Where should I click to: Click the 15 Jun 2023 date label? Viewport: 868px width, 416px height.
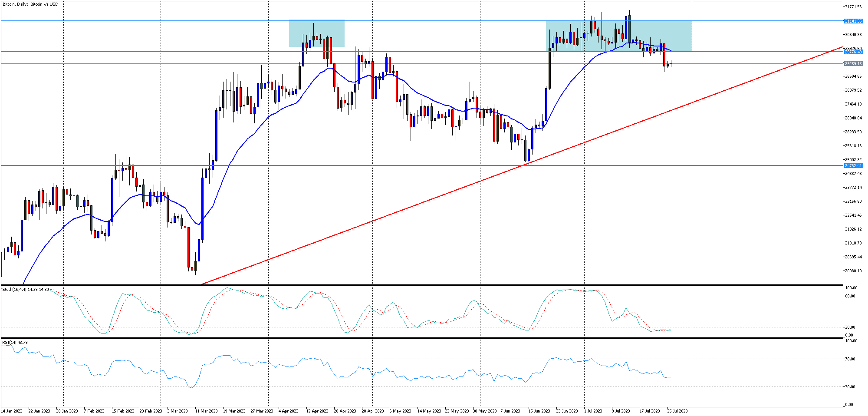pyautogui.click(x=539, y=411)
